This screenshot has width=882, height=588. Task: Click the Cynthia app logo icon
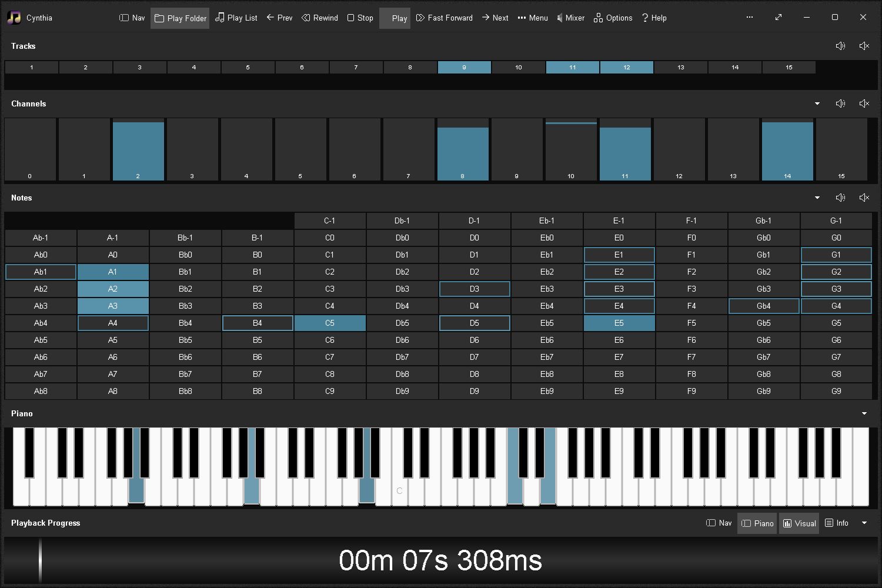(x=14, y=18)
